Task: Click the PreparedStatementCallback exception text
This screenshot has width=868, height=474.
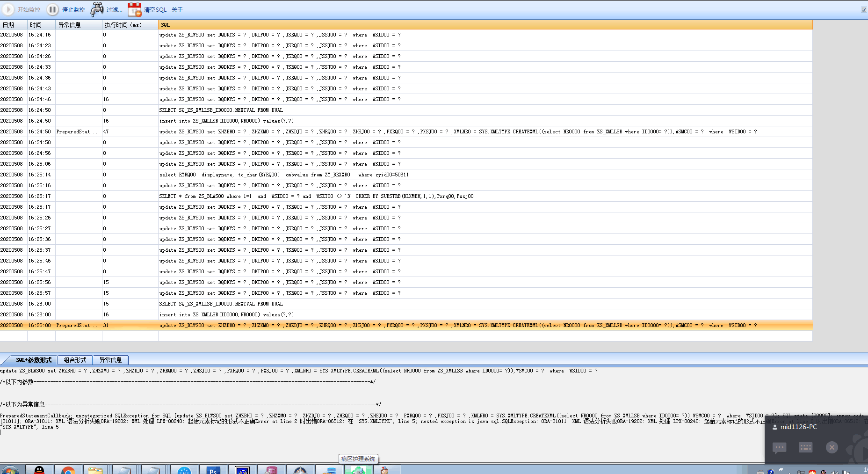Action: pyautogui.click(x=382, y=421)
